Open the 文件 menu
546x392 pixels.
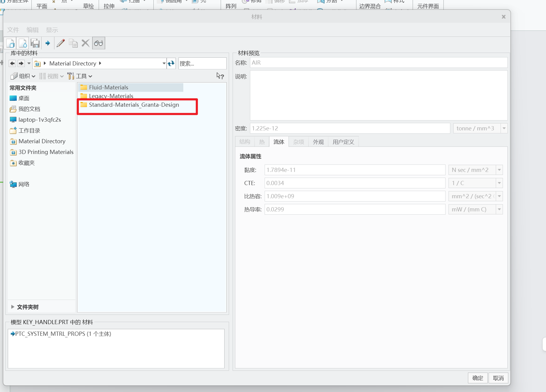click(13, 30)
